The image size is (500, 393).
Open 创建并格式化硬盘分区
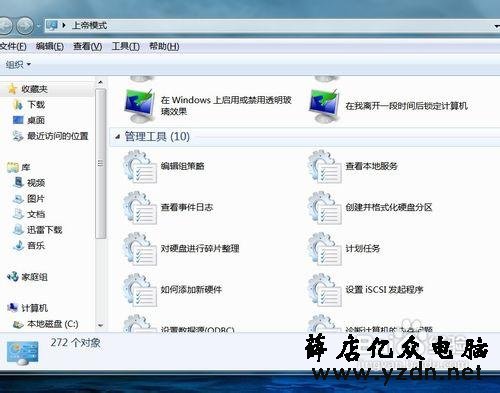389,207
